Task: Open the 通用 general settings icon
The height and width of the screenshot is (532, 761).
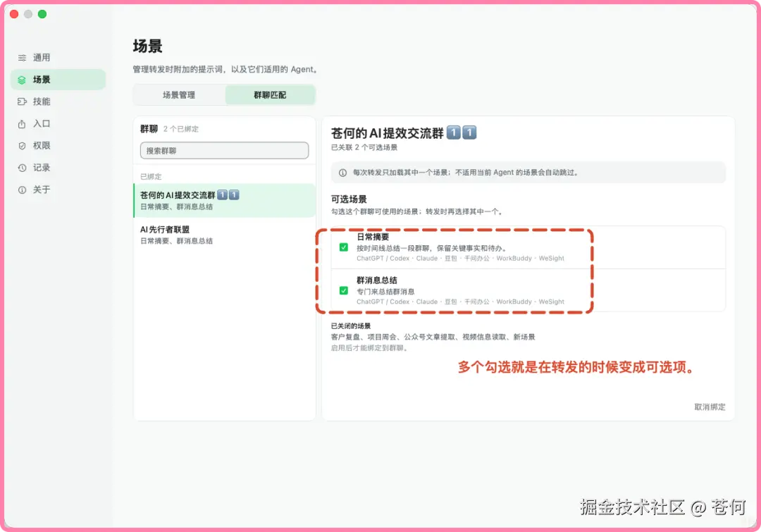Action: 22,58
